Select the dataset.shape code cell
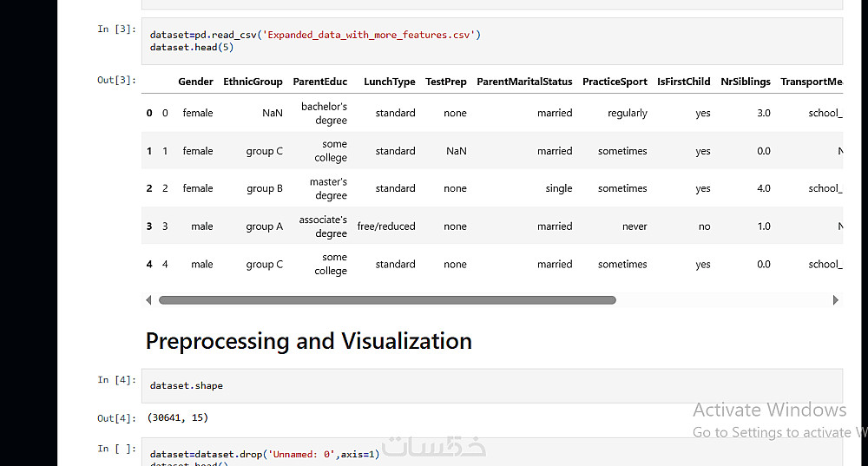The image size is (868, 466). pos(491,385)
